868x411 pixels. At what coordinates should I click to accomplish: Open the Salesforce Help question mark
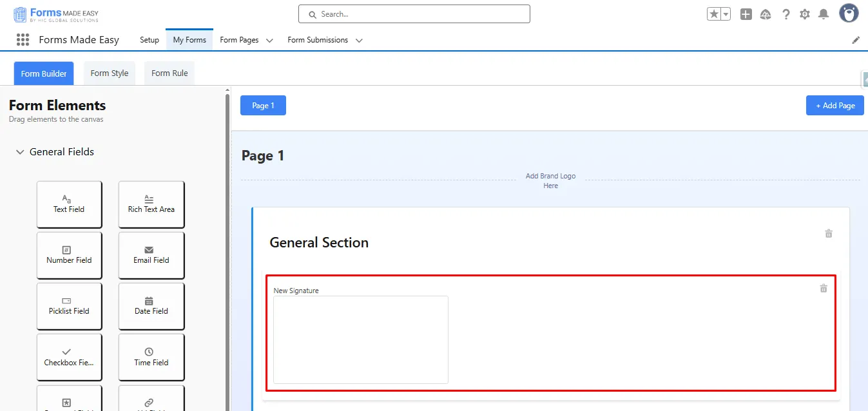(x=786, y=14)
